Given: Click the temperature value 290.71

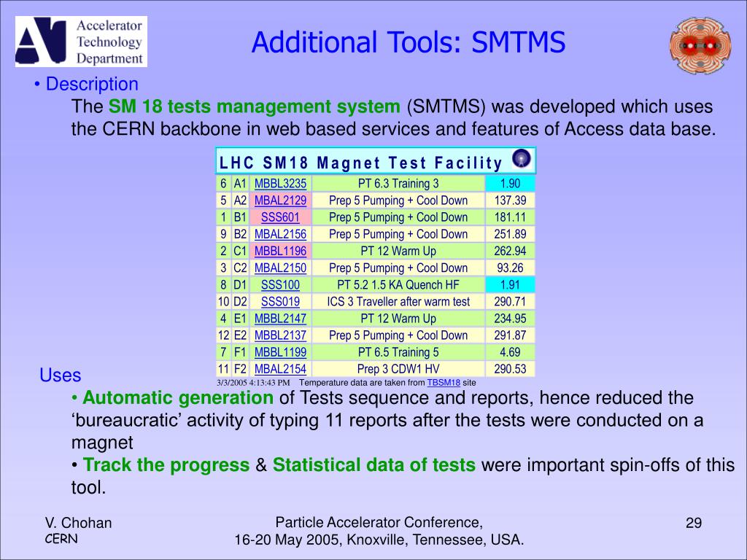Looking at the screenshot, I should point(510,302).
